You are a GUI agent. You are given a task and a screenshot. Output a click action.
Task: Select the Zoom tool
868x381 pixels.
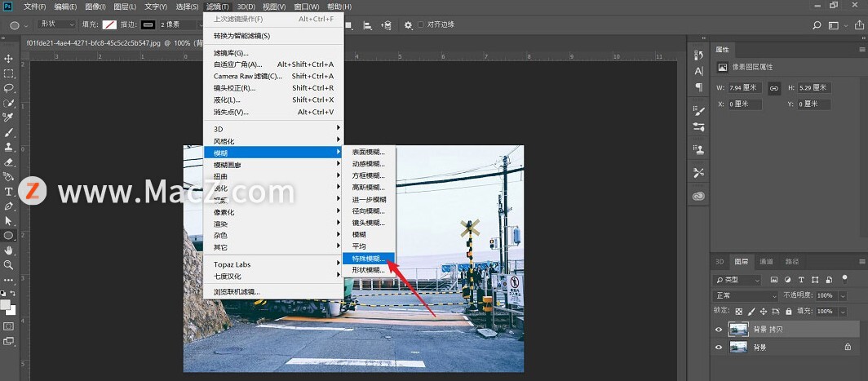coord(9,264)
